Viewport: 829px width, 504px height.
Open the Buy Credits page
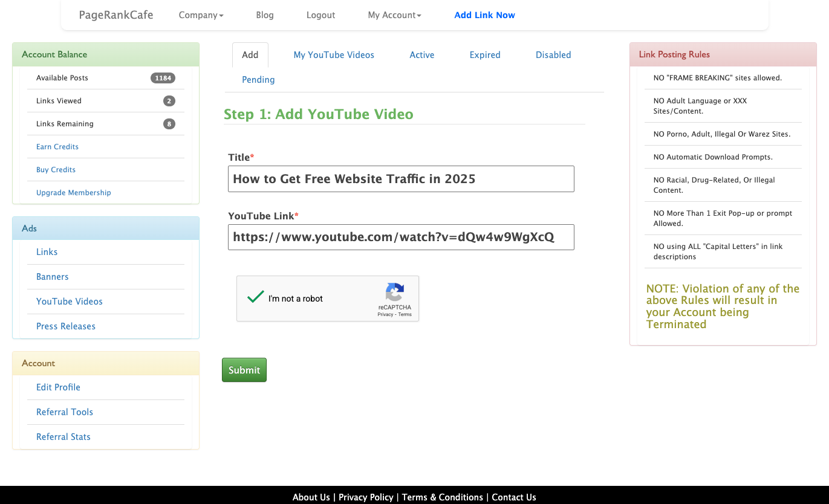[56, 169]
